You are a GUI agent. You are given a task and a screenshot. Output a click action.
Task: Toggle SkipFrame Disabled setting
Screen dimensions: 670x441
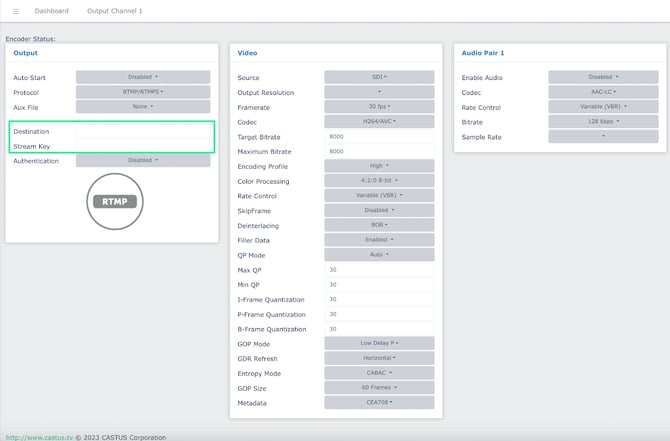379,211
